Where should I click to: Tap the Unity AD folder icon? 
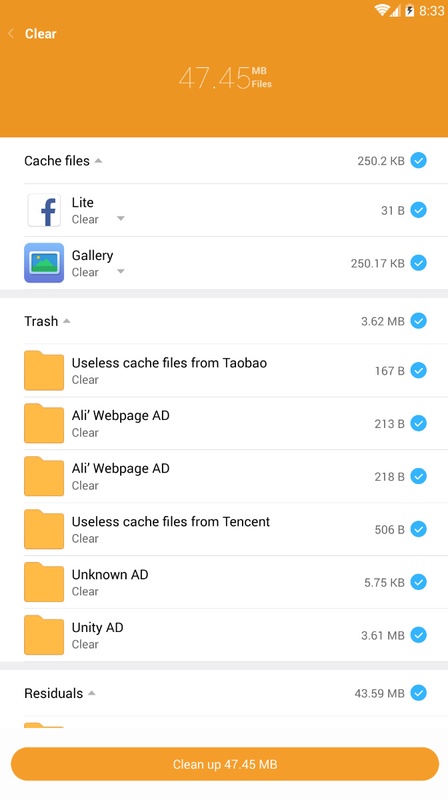click(44, 635)
